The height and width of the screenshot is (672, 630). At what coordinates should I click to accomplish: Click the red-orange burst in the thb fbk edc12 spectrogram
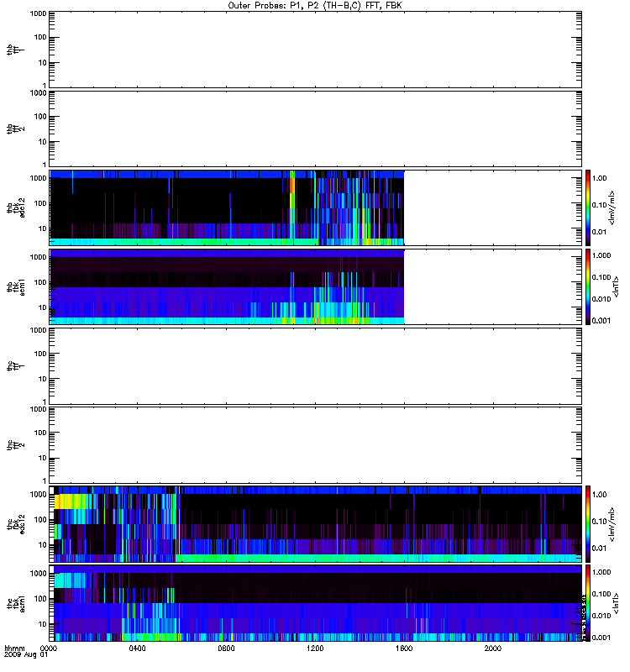pyautogui.click(x=291, y=186)
